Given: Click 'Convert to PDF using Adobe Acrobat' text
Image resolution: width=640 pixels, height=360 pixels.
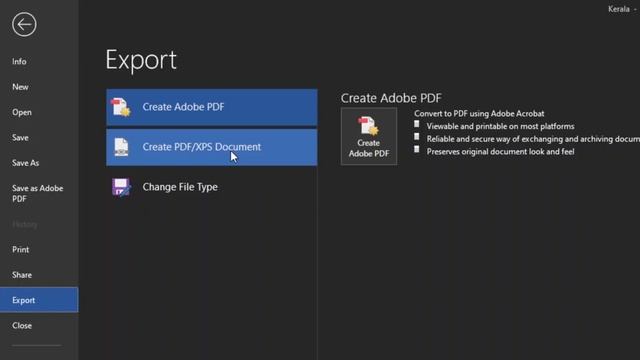Looking at the screenshot, I should pyautogui.click(x=479, y=113).
